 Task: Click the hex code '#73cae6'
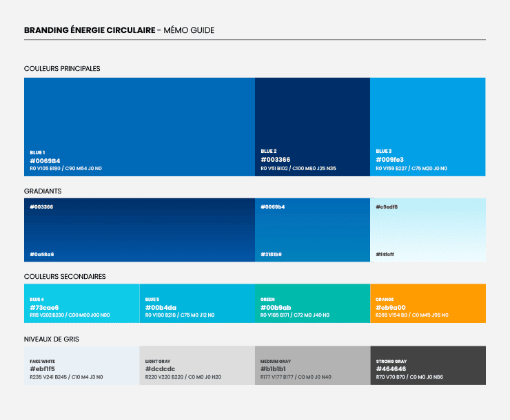pyautogui.click(x=44, y=307)
